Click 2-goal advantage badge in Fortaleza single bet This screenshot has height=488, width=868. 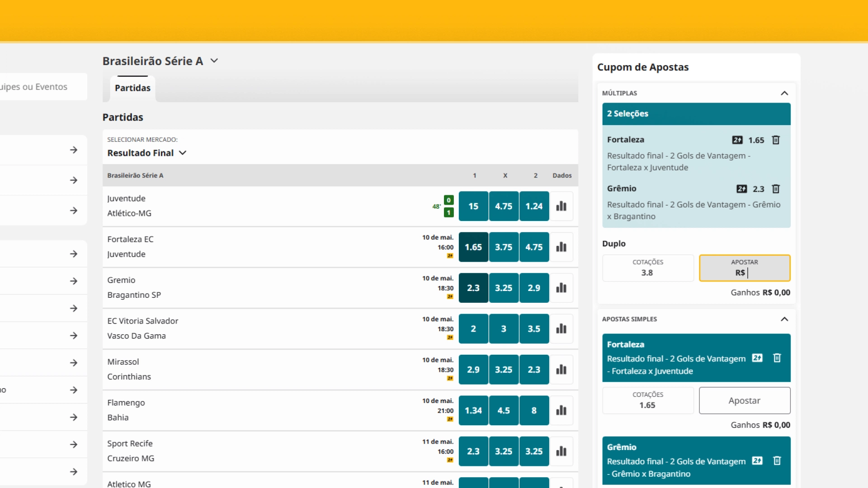(757, 358)
